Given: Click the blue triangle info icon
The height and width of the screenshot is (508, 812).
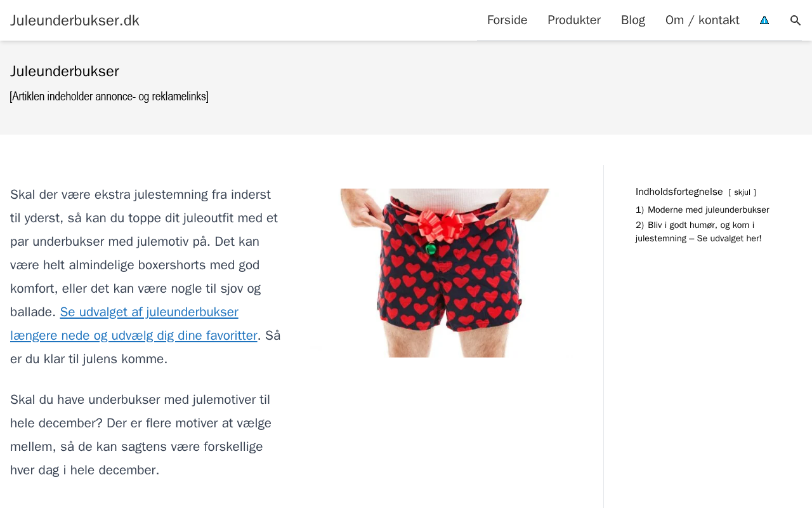Looking at the screenshot, I should [x=764, y=20].
